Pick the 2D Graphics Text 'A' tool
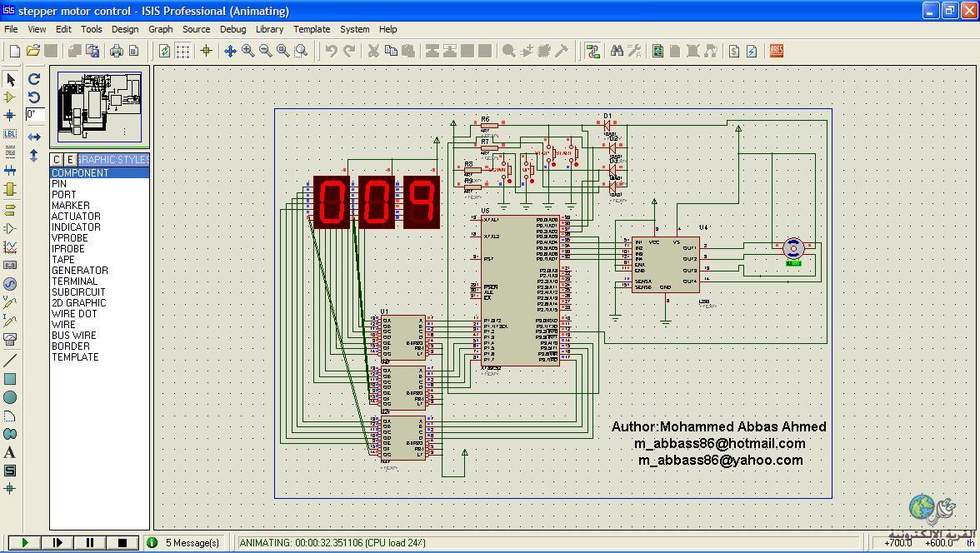The image size is (980, 553). [10, 452]
